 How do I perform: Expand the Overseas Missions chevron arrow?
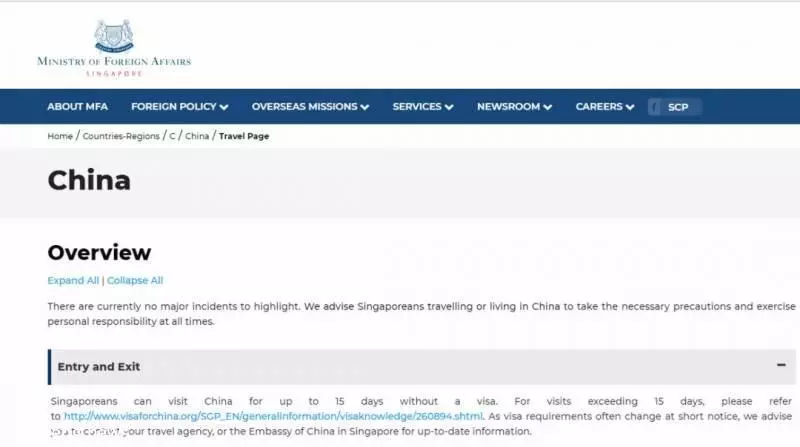click(x=365, y=107)
